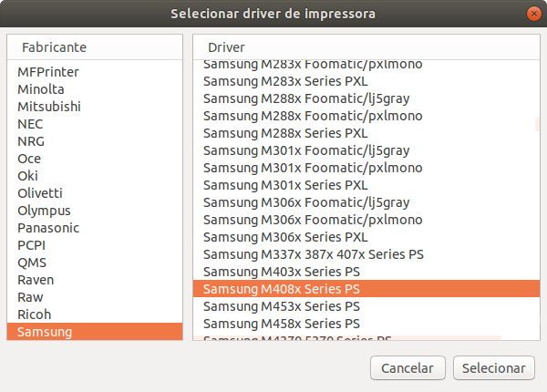Select the highlighted Samsung manufacturer entry
This screenshot has height=392, width=547.
44,332
